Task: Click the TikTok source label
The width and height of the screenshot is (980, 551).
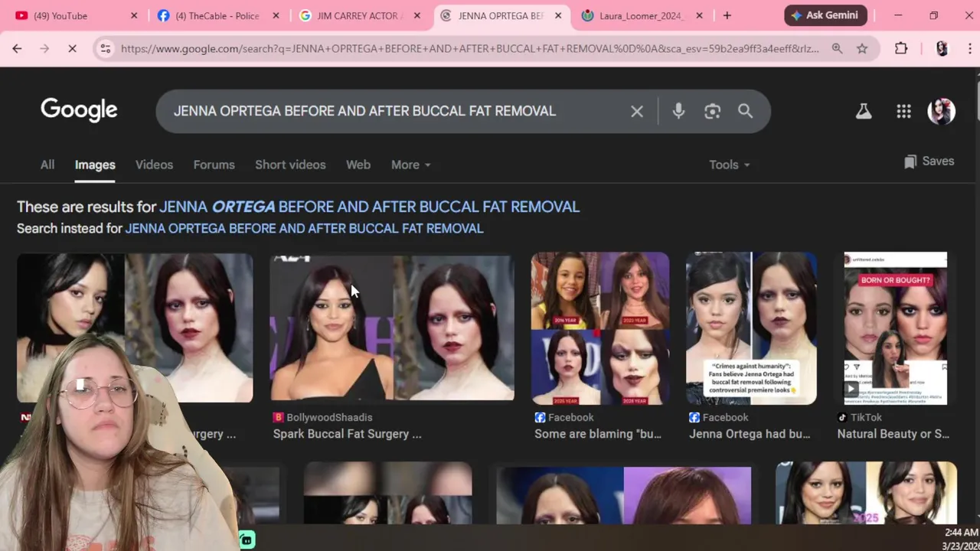Action: click(859, 417)
